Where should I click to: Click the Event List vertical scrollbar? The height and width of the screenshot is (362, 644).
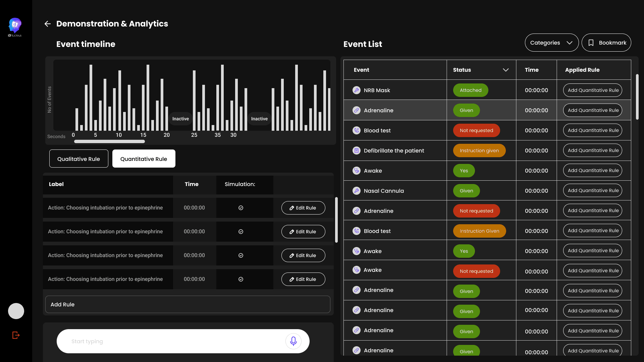[637, 97]
